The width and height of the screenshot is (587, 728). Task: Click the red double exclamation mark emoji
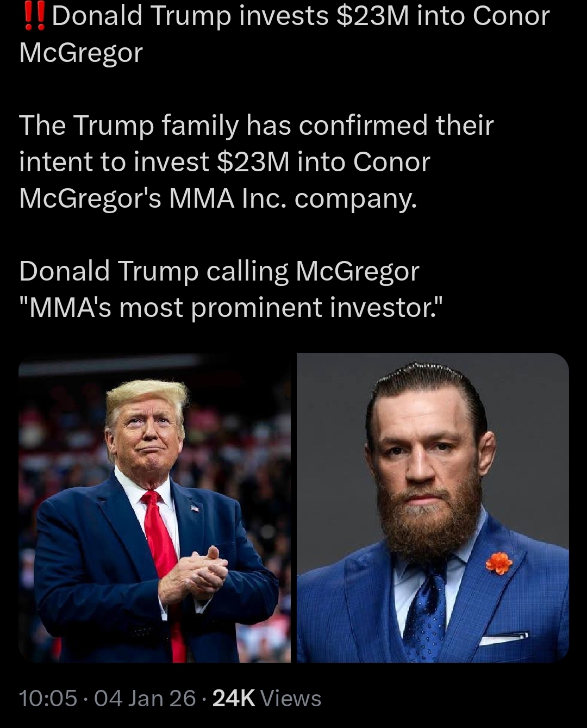pos(34,15)
